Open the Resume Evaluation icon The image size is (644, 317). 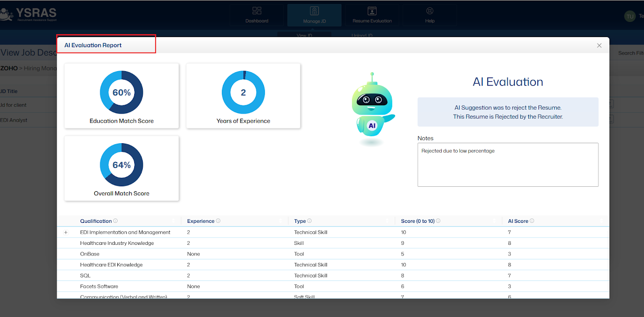[x=372, y=11]
